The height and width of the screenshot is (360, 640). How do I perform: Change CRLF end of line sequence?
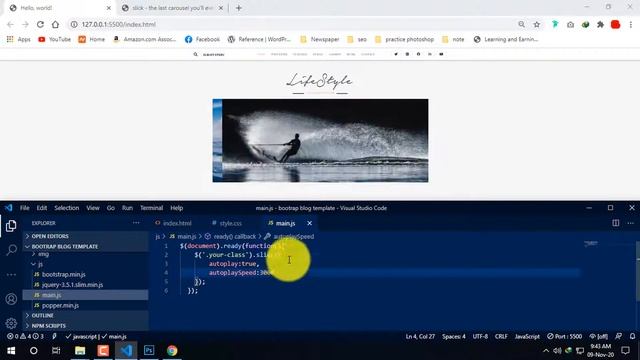point(501,336)
